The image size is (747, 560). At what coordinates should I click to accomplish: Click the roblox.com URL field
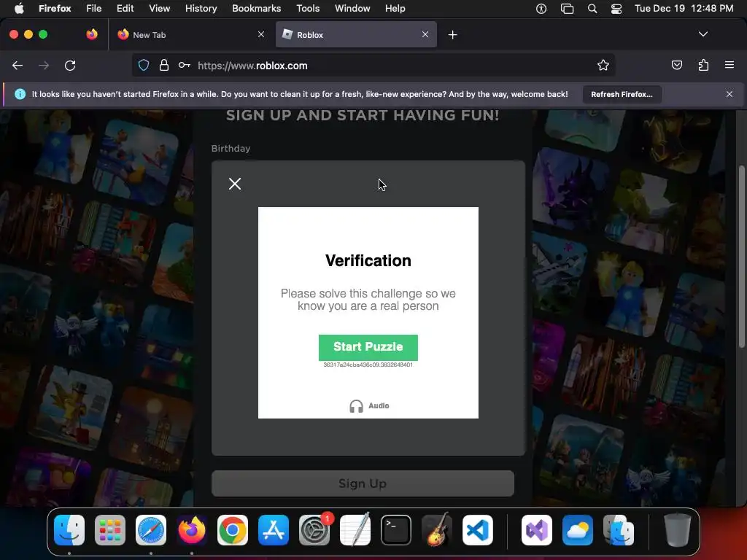[x=373, y=66]
